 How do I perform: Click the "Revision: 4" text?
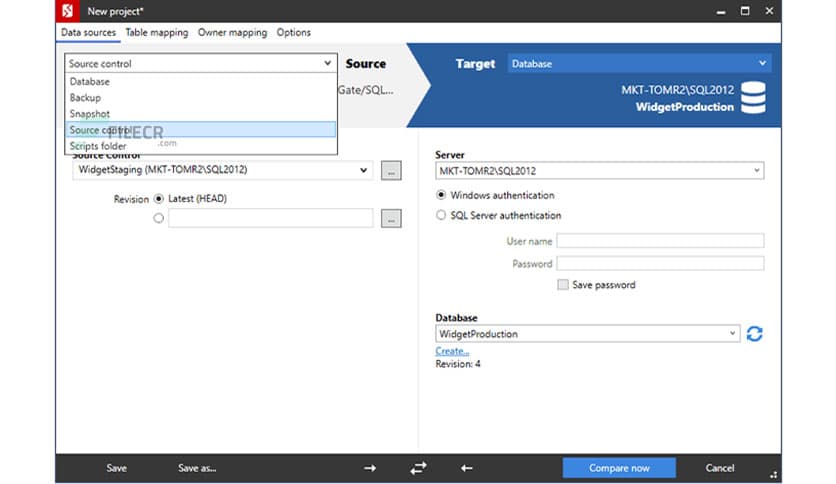(458, 364)
